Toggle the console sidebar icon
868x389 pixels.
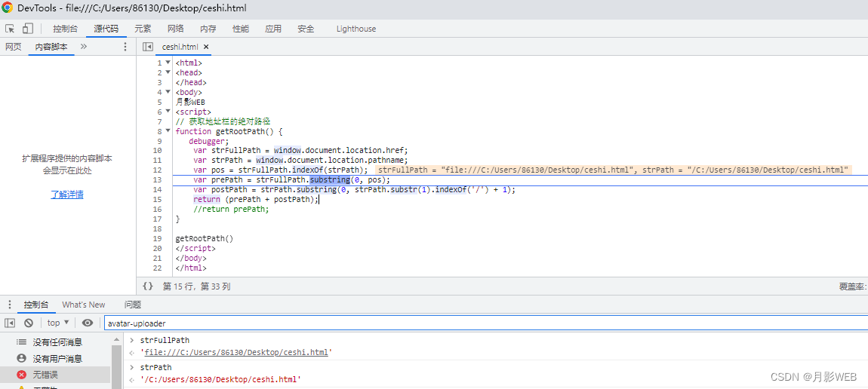pyautogui.click(x=10, y=323)
